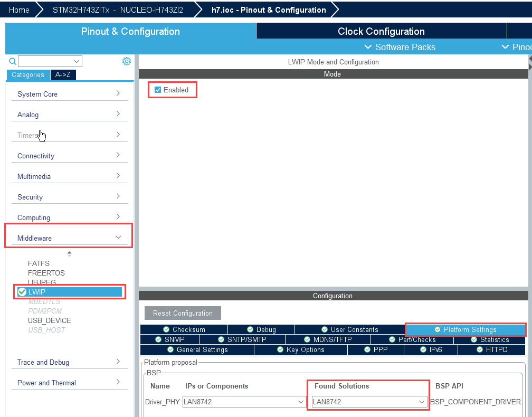Switch to the Clock Configuration tab
The width and height of the screenshot is (532, 417).
(381, 31)
